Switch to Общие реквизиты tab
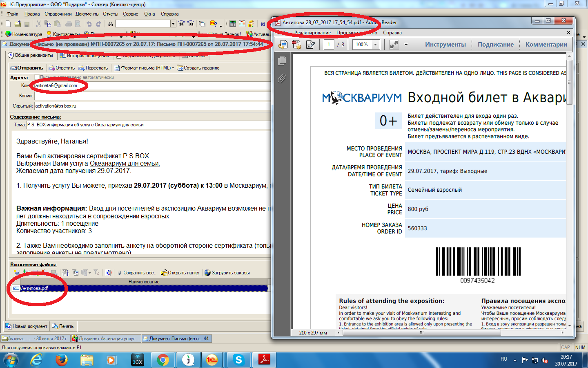 coord(31,55)
